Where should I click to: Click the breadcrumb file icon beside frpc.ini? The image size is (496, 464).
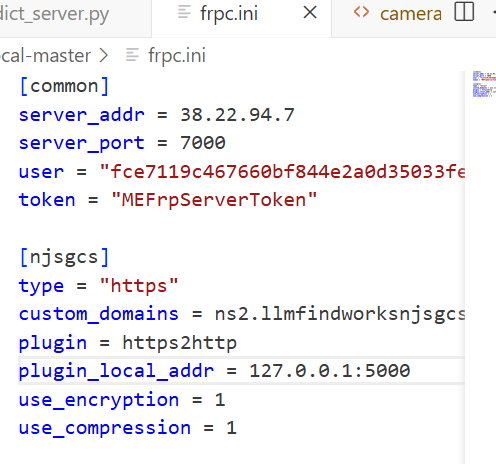pyautogui.click(x=132, y=55)
